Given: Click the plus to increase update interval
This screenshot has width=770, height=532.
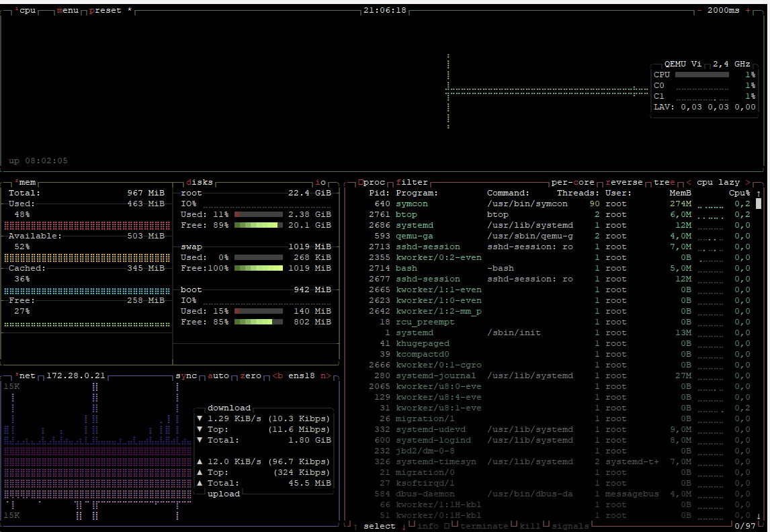Looking at the screenshot, I should [748, 11].
